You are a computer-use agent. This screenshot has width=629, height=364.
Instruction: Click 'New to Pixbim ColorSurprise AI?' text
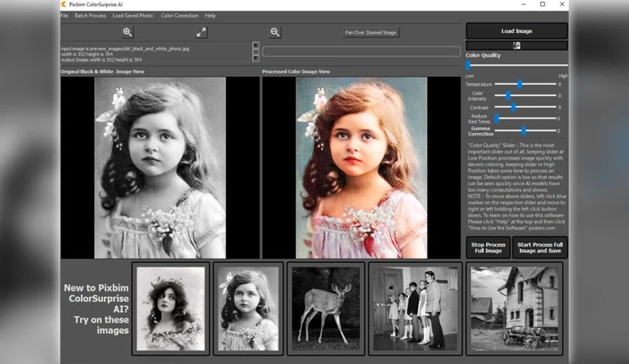point(96,299)
